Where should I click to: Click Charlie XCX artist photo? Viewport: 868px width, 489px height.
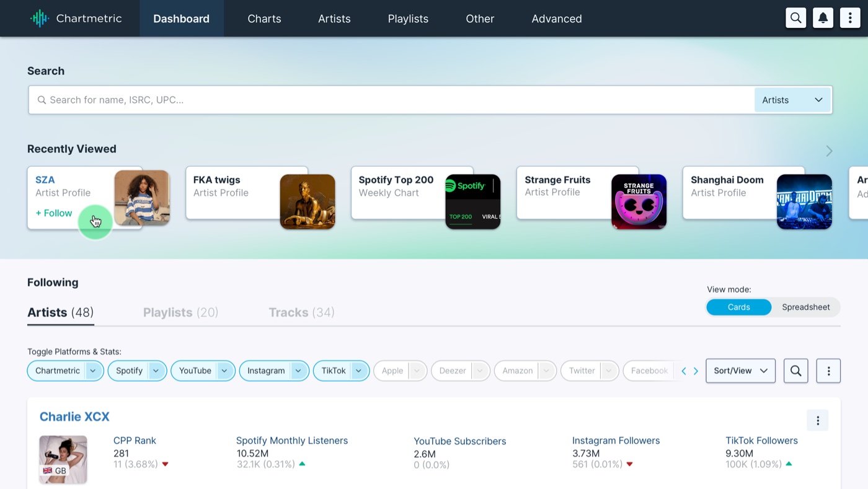[63, 459]
